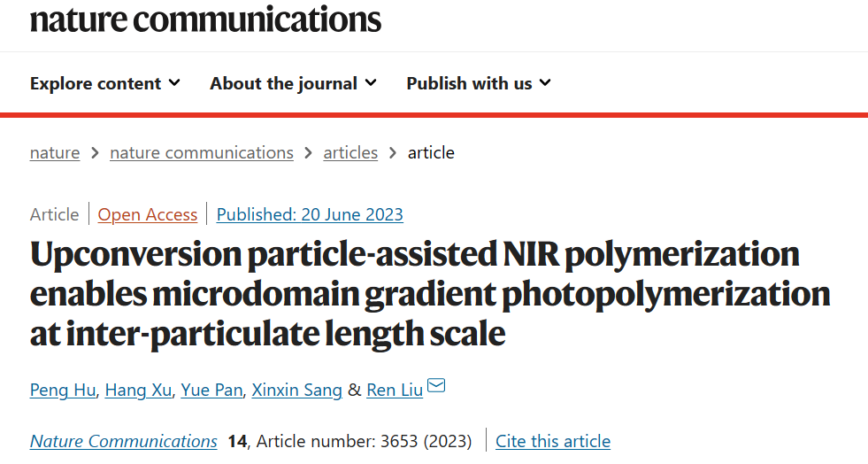Viewport: 868px width, 464px height.
Task: Click the nature communications logo
Action: 205,19
